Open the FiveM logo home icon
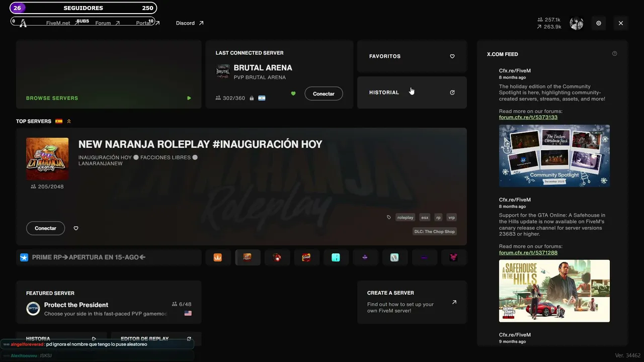This screenshot has height=362, width=644. point(23,23)
